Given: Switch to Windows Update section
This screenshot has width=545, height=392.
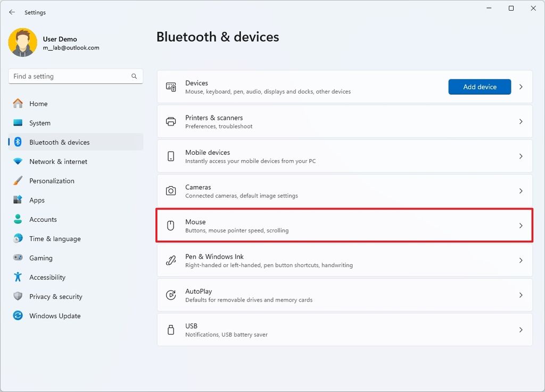Looking at the screenshot, I should click(x=54, y=315).
